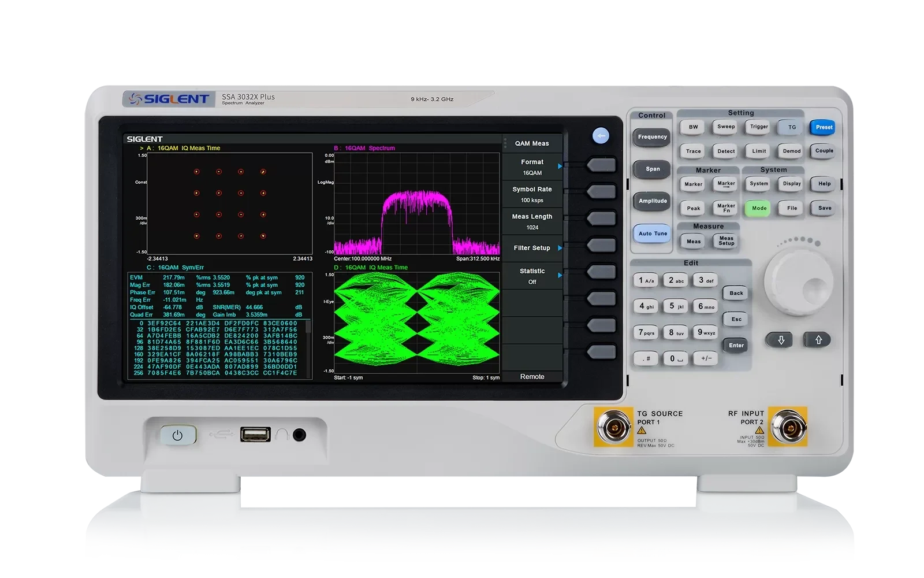Click the softkey beside Statistic
Image resolution: width=924 pixels, height=578 pixels.
[x=601, y=272]
